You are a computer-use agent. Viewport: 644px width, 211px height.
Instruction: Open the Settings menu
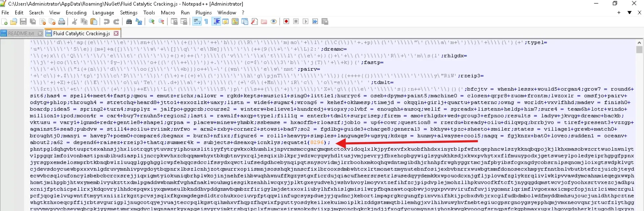[x=129, y=13]
